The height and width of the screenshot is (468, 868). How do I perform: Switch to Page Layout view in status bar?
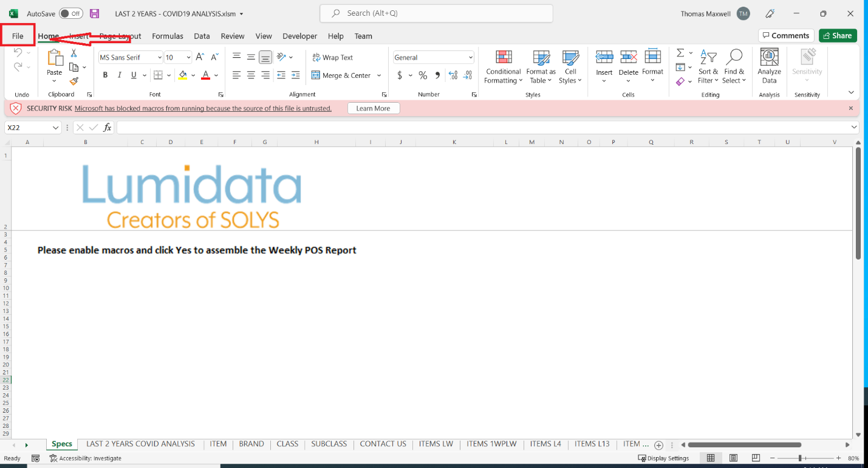[x=733, y=458]
